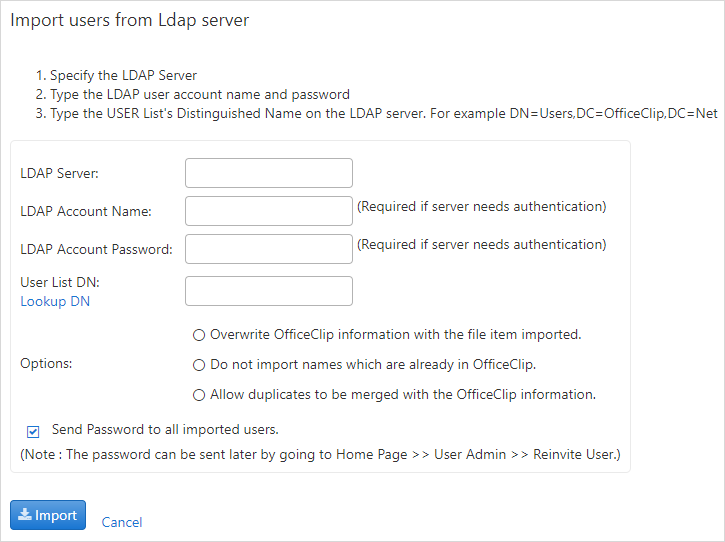Screen dimensions: 725x542
Task: Click the Import button label text
Action: click(x=56, y=515)
